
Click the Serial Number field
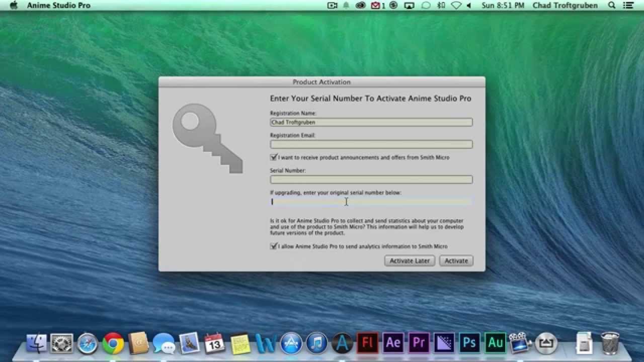[x=371, y=179]
